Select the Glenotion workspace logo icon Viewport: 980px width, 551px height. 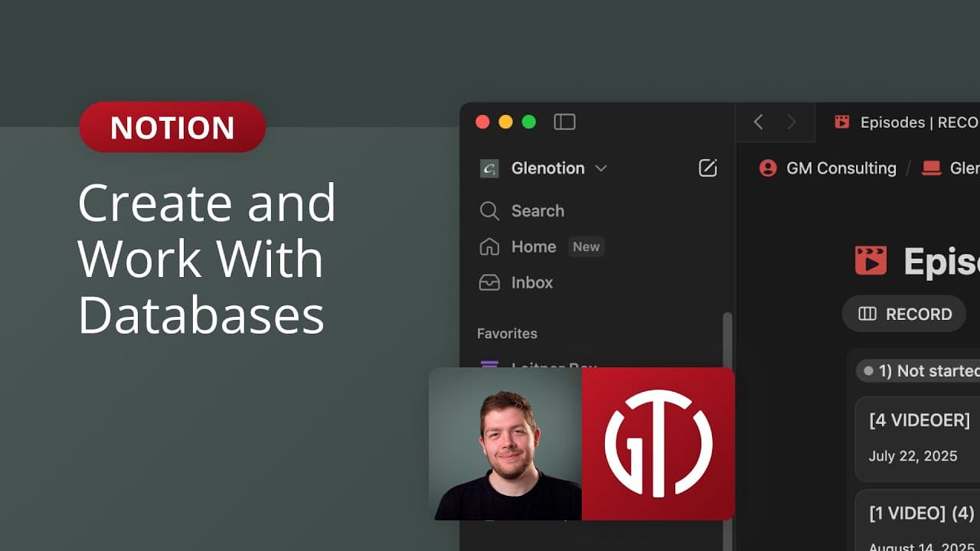pyautogui.click(x=489, y=168)
